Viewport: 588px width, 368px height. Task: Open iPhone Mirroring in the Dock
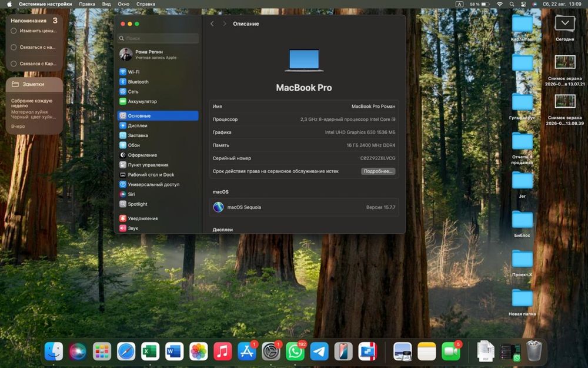(x=343, y=352)
